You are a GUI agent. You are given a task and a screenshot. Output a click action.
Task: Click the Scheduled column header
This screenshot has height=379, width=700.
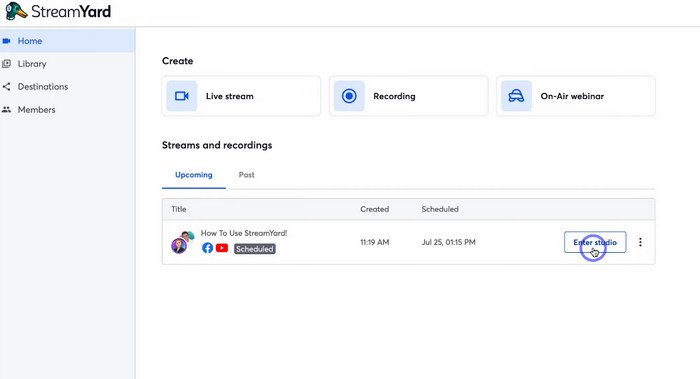point(440,209)
